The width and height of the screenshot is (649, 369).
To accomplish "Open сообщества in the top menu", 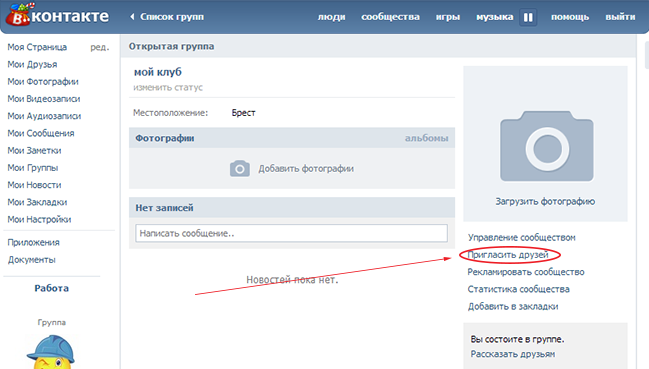I will (x=390, y=17).
